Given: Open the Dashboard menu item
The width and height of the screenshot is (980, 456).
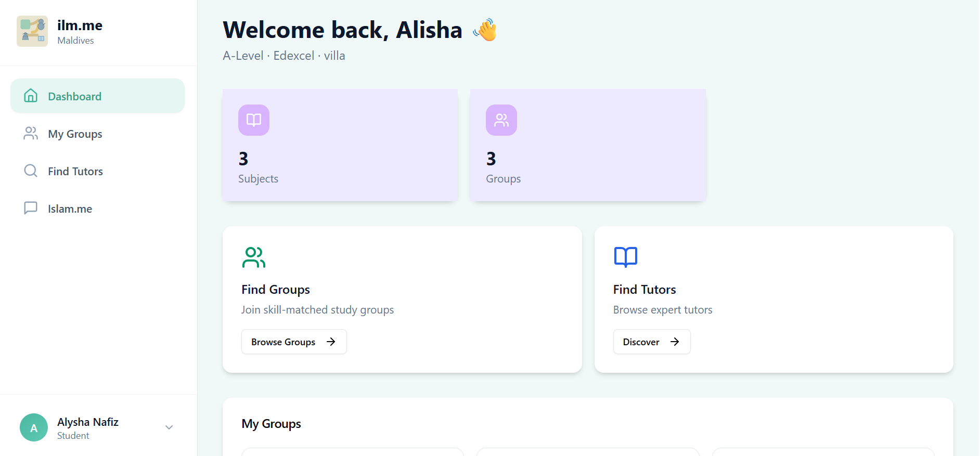Looking at the screenshot, I should (x=74, y=96).
